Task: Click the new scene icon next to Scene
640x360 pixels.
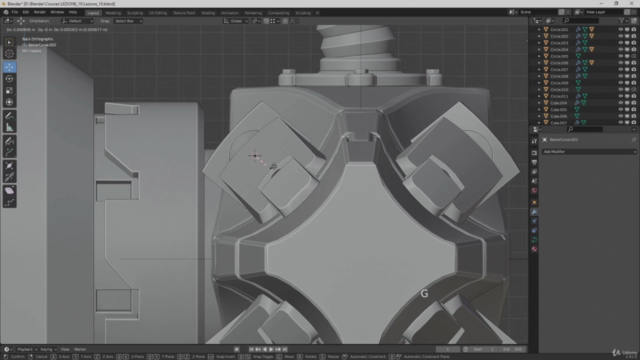Action: 562,12
